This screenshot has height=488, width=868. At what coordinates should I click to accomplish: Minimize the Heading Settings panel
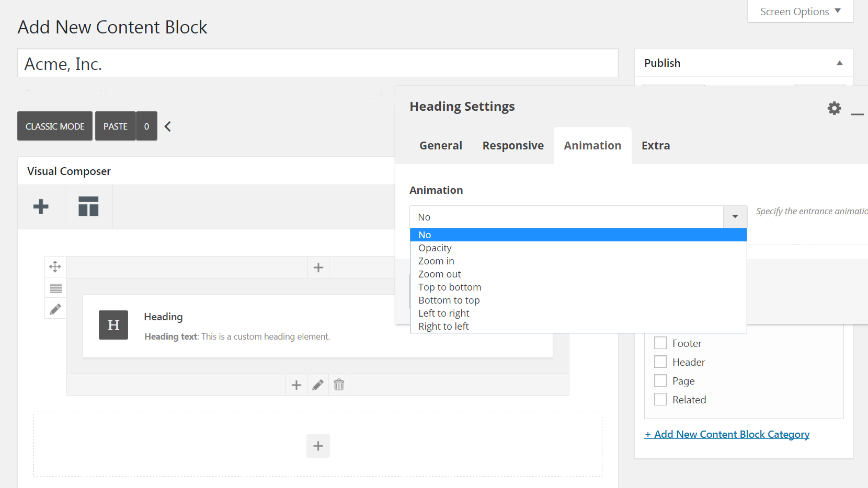pos(858,113)
